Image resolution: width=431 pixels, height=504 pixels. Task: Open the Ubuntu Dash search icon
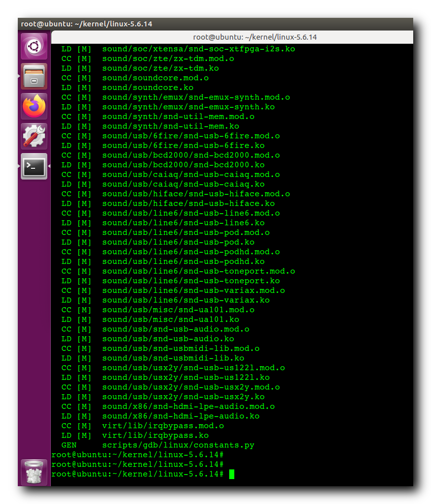pos(34,46)
